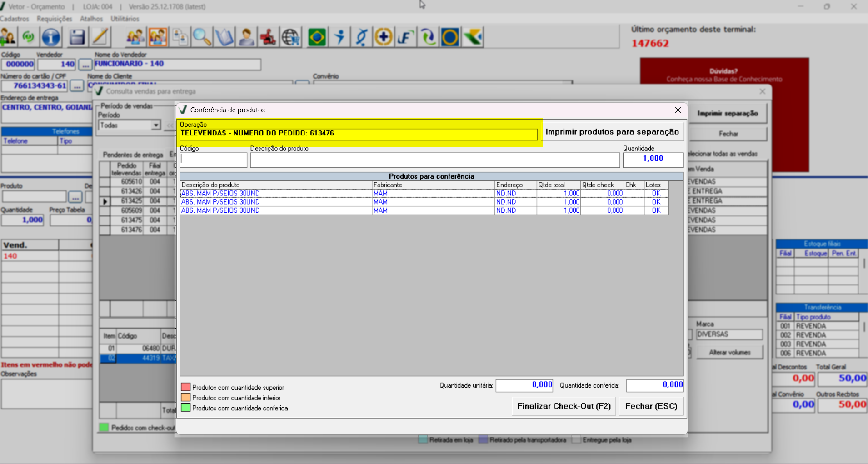Screen dimensions: 868x464
Task: Click the blue information icon in toolbar
Action: coord(51,37)
